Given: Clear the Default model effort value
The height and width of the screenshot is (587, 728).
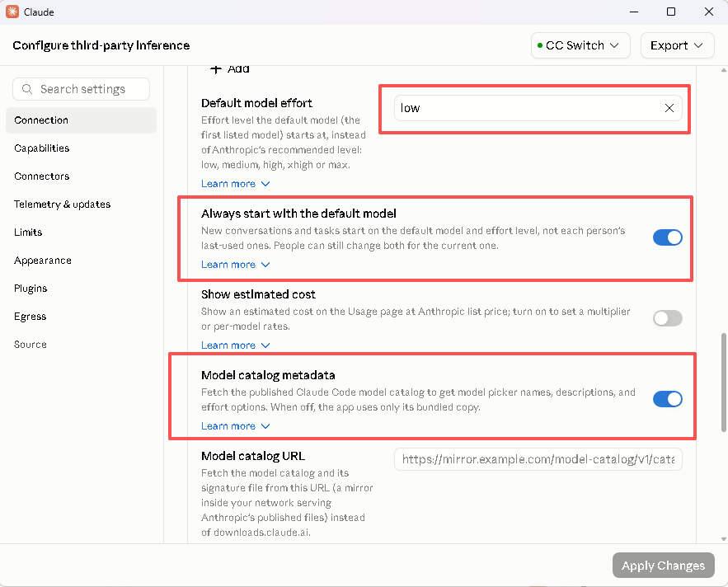Looking at the screenshot, I should click(x=669, y=108).
